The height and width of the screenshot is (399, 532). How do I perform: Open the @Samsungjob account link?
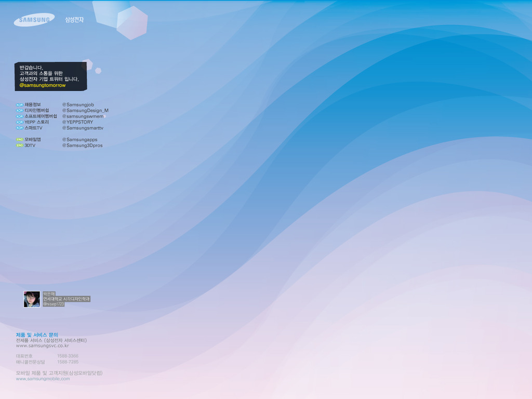coord(78,105)
